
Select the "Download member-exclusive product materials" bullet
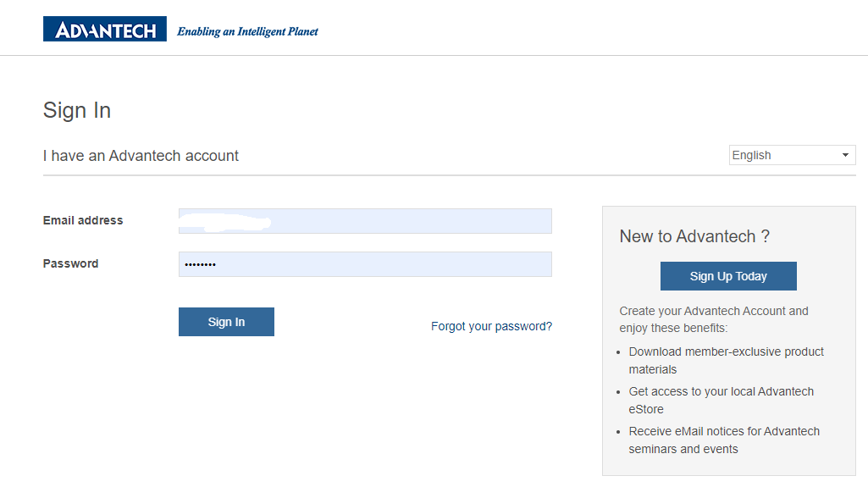click(x=726, y=360)
